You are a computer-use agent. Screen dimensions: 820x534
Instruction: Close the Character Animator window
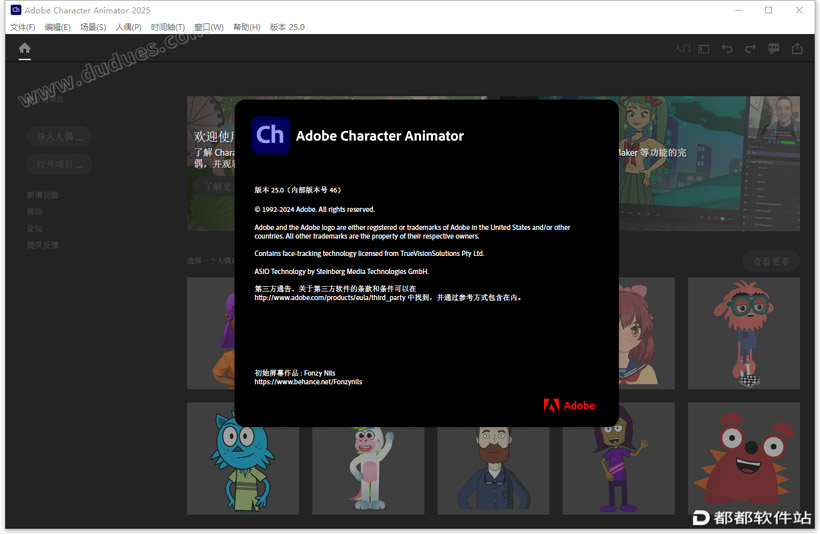799,10
